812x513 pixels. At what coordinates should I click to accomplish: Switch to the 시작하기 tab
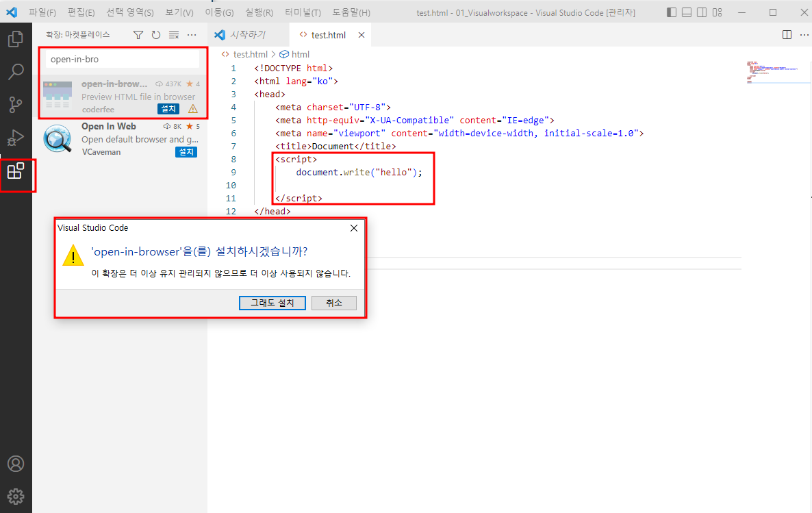tap(248, 35)
